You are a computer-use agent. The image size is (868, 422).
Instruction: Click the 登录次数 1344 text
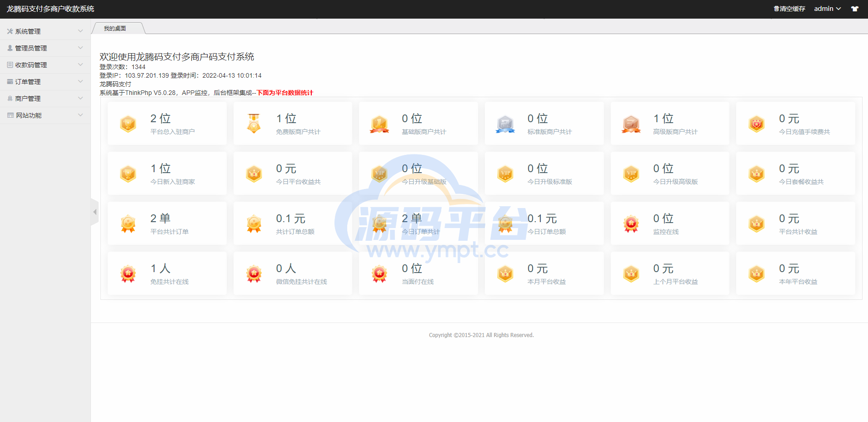(122, 67)
